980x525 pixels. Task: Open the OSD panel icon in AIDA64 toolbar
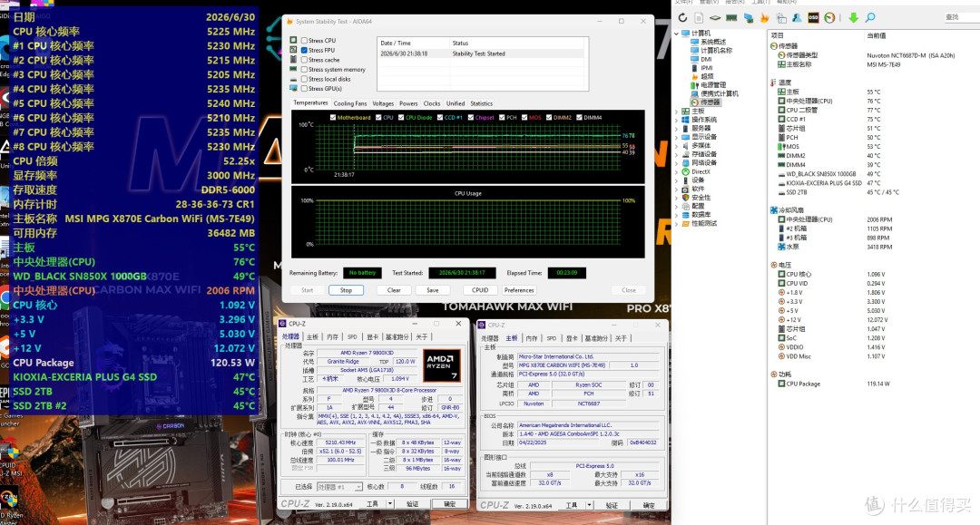pyautogui.click(x=813, y=18)
